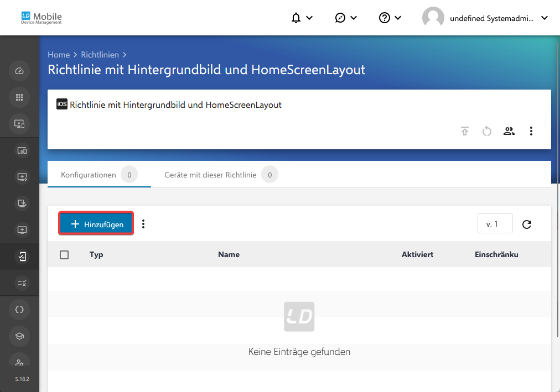This screenshot has width=560, height=392.
Task: Open the version v. 1 selector
Action: [x=495, y=223]
